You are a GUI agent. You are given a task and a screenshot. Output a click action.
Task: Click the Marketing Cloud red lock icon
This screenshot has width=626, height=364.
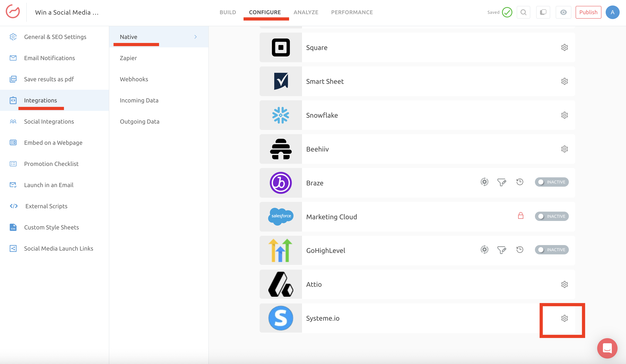click(520, 216)
